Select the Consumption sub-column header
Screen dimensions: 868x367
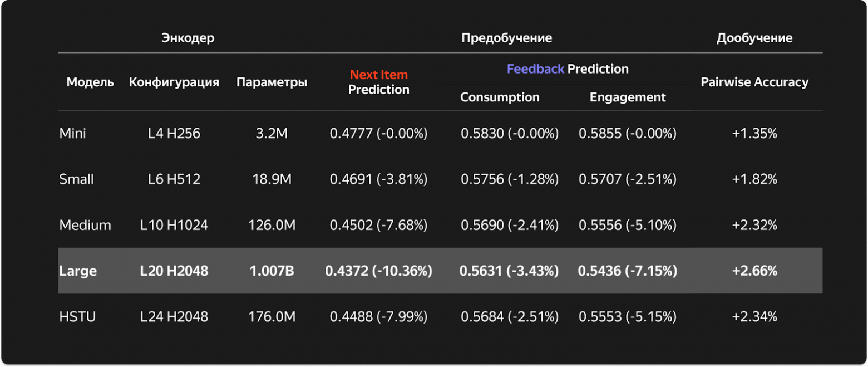[500, 97]
